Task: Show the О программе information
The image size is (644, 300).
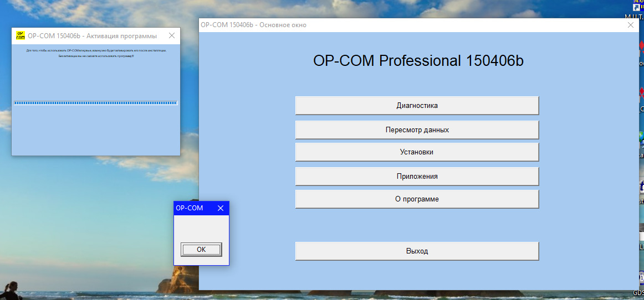Action: coord(417,199)
